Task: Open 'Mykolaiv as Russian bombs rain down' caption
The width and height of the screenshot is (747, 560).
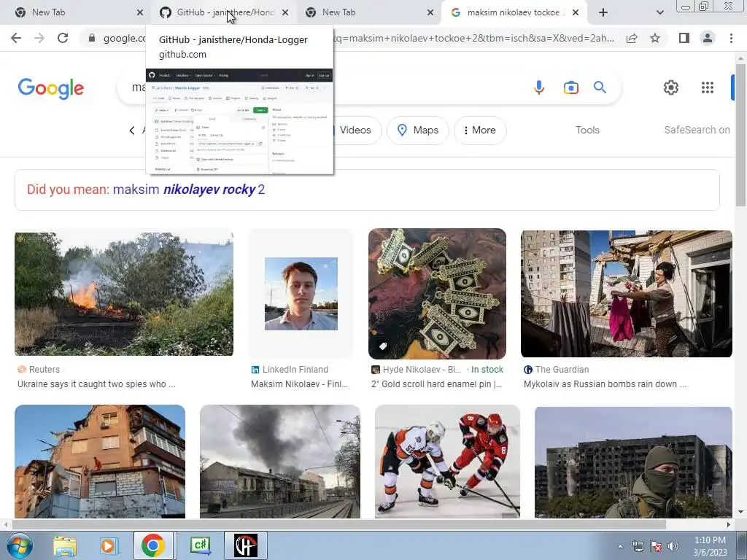Action: click(605, 384)
